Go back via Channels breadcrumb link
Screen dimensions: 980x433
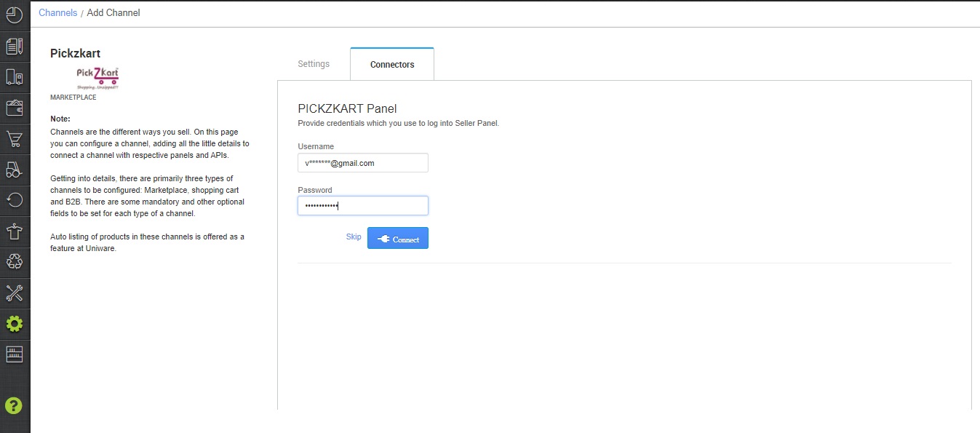[x=57, y=12]
